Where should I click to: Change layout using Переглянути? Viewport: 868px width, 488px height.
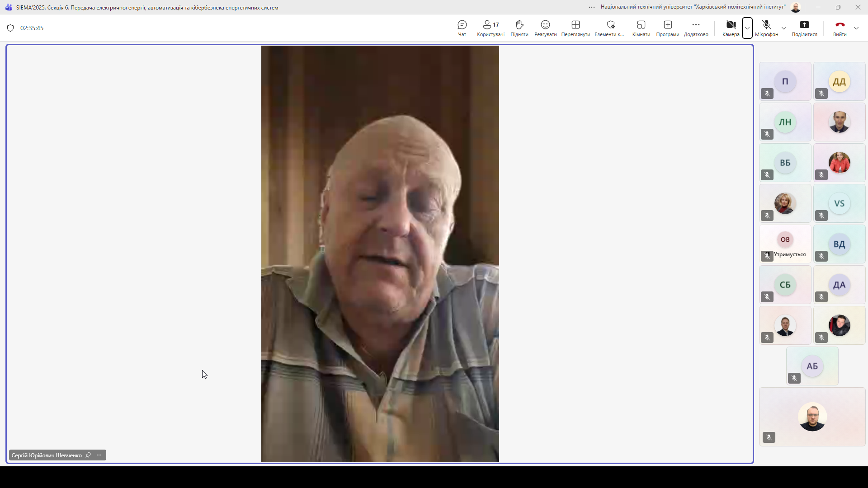[x=575, y=28]
